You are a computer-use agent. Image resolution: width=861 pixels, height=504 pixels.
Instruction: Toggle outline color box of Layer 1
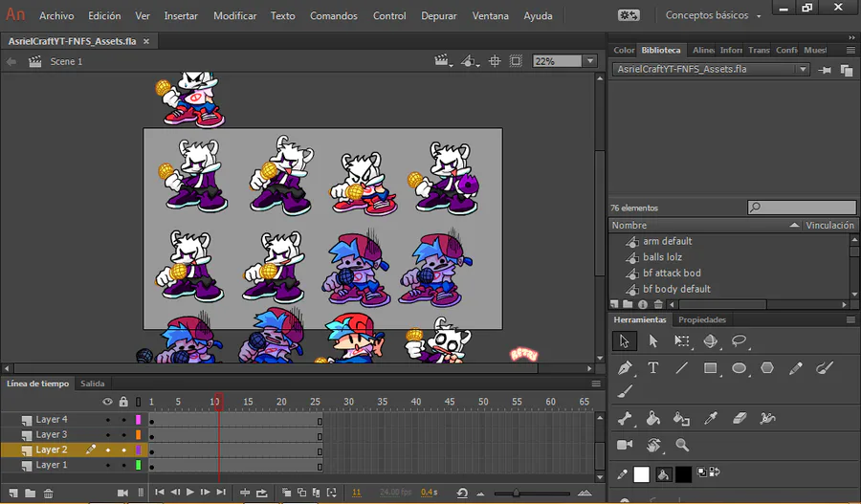pyautogui.click(x=138, y=466)
